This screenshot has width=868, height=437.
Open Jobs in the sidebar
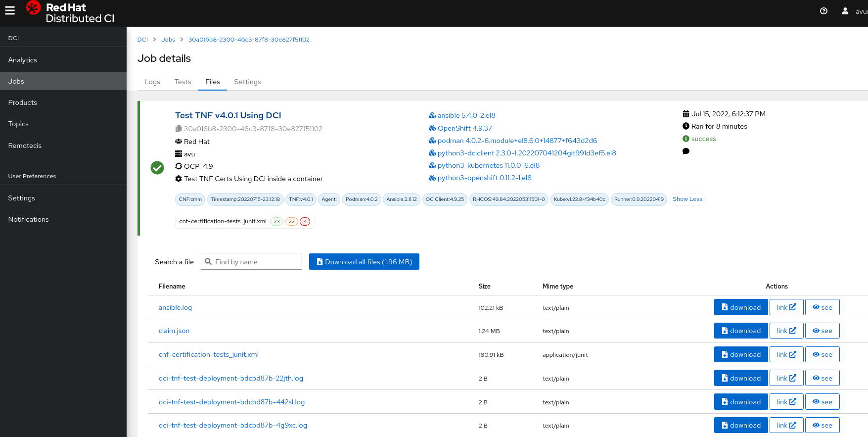pos(63,81)
